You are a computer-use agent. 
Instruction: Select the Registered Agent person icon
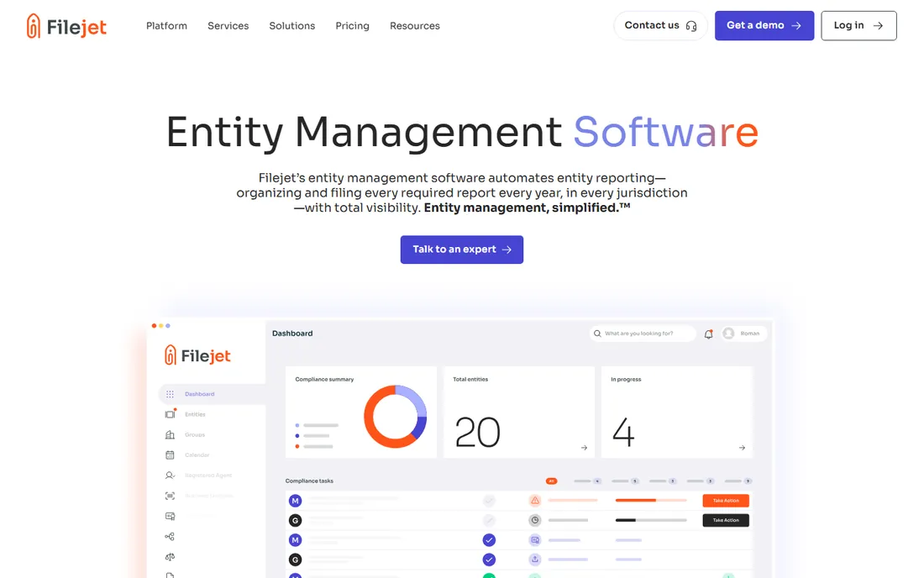pos(170,476)
